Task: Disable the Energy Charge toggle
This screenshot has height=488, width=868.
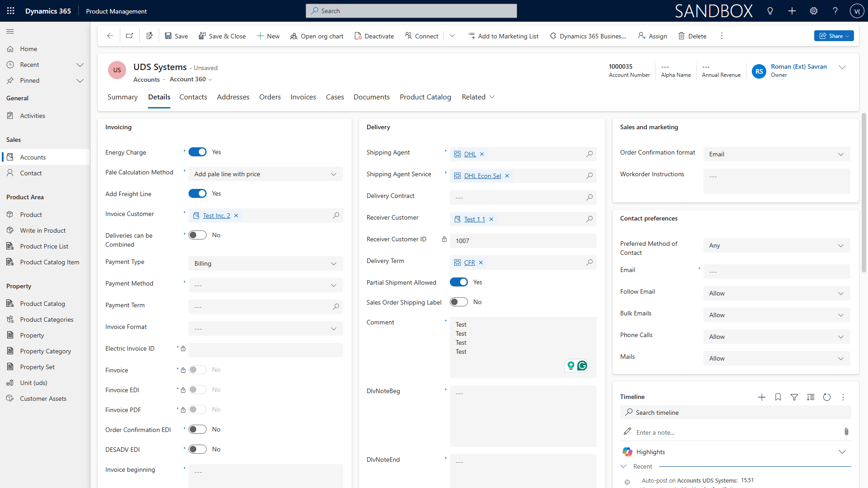Action: [198, 152]
